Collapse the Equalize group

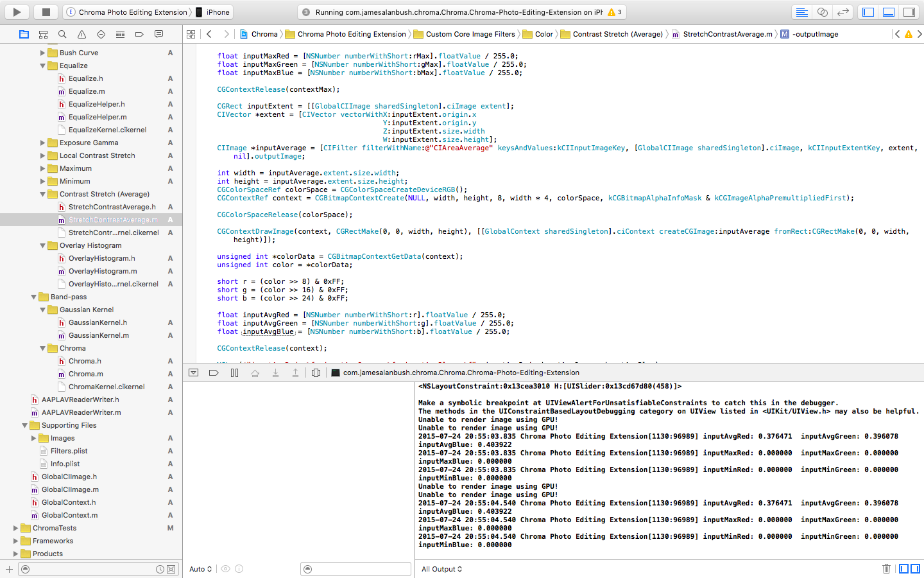pos(42,66)
